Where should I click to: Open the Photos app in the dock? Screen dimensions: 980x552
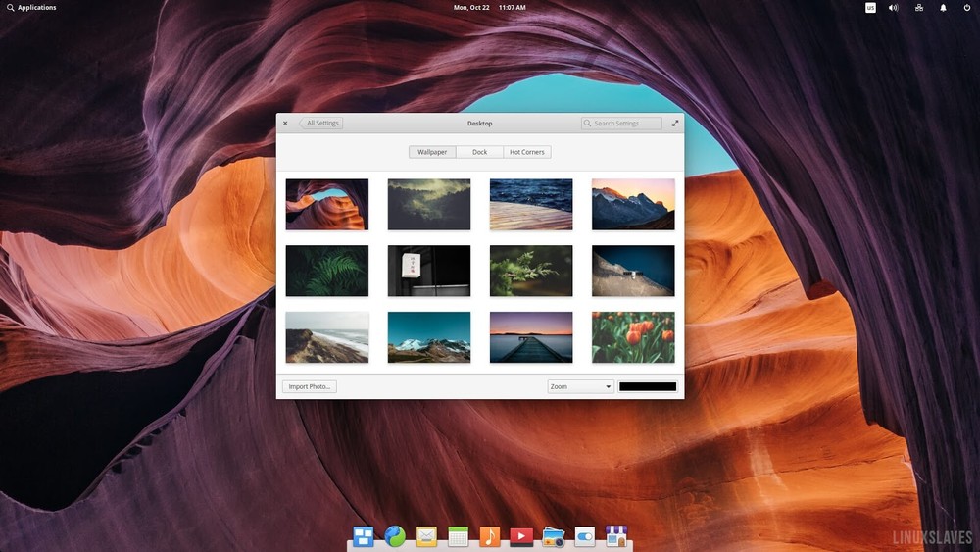[x=553, y=537]
